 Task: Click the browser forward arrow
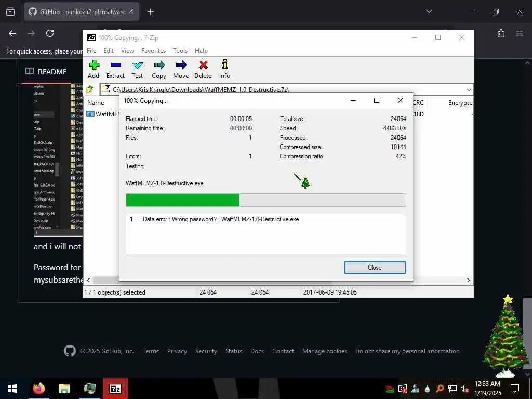pyautogui.click(x=31, y=33)
